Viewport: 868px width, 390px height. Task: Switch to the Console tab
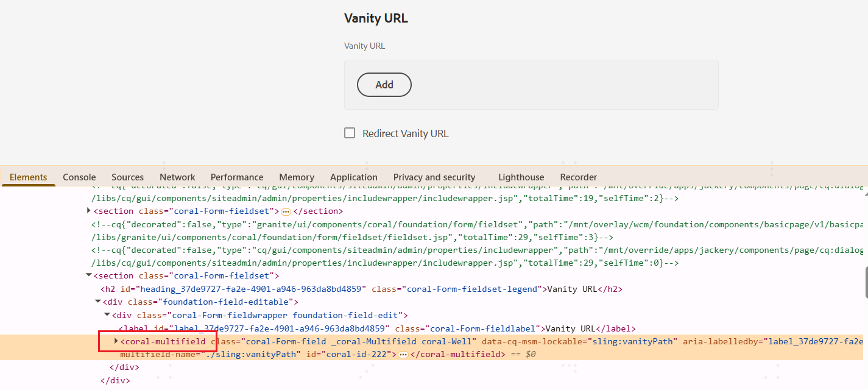(79, 177)
